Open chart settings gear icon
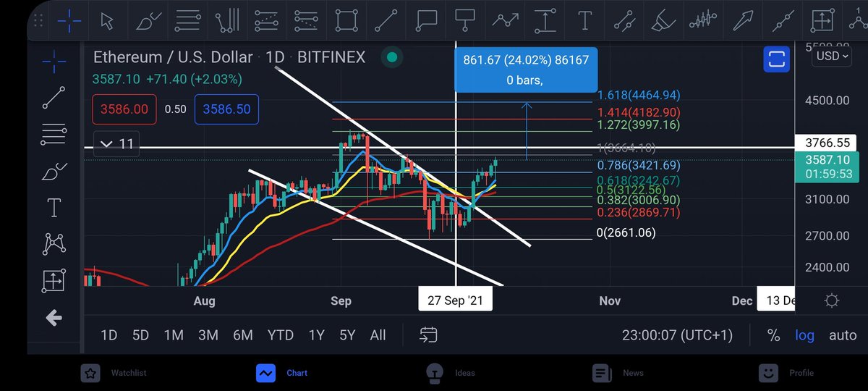 832,300
